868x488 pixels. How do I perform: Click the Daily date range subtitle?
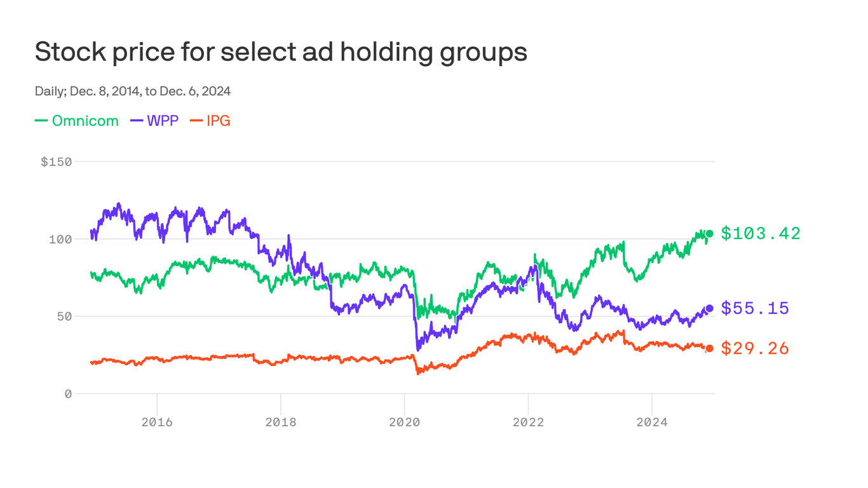[133, 91]
